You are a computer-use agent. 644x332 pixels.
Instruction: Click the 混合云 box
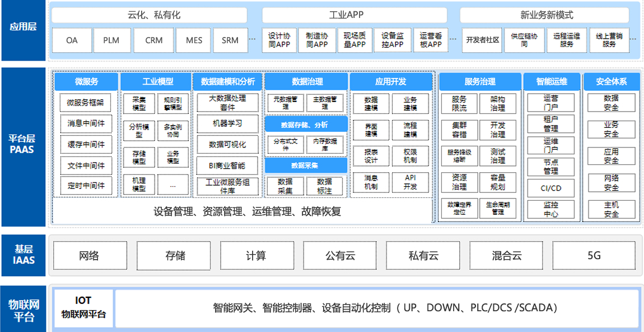click(x=507, y=256)
